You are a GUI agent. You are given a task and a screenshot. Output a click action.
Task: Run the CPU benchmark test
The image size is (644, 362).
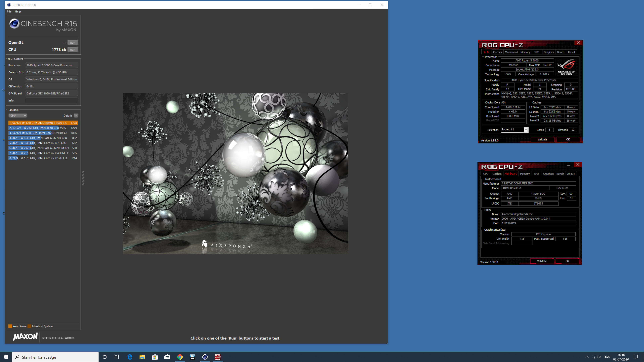(x=72, y=49)
